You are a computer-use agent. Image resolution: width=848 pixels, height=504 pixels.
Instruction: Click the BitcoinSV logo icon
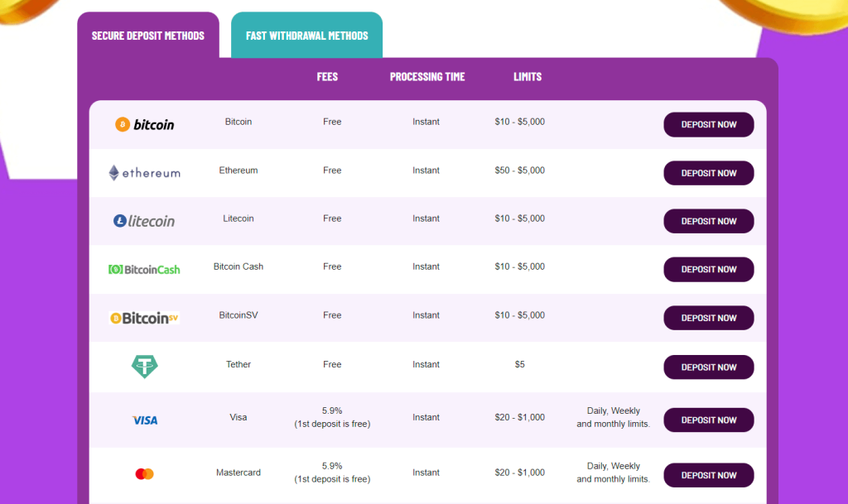(144, 318)
